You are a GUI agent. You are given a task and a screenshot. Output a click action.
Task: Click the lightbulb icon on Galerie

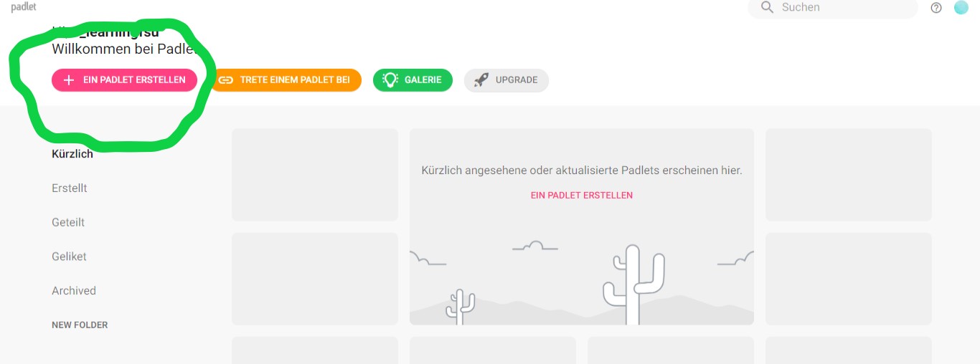[390, 80]
